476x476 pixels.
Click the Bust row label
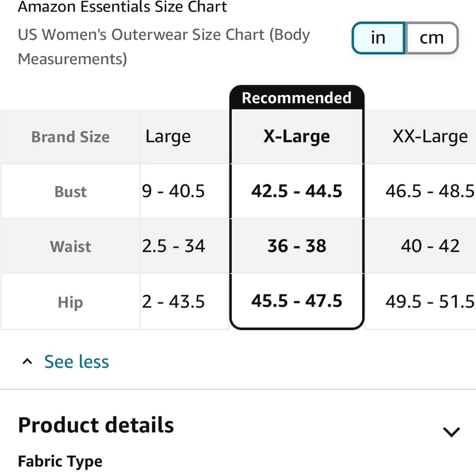click(x=70, y=191)
